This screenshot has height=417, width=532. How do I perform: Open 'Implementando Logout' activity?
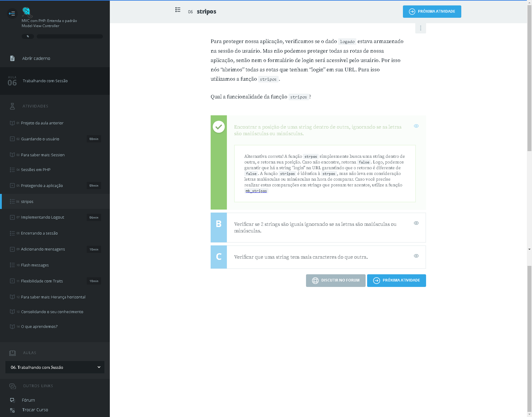coord(42,217)
